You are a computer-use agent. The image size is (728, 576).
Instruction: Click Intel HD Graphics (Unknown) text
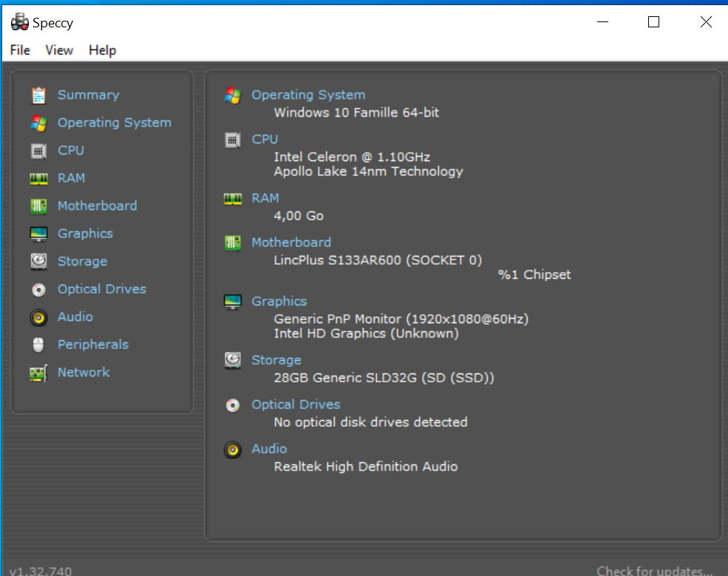coord(366,333)
